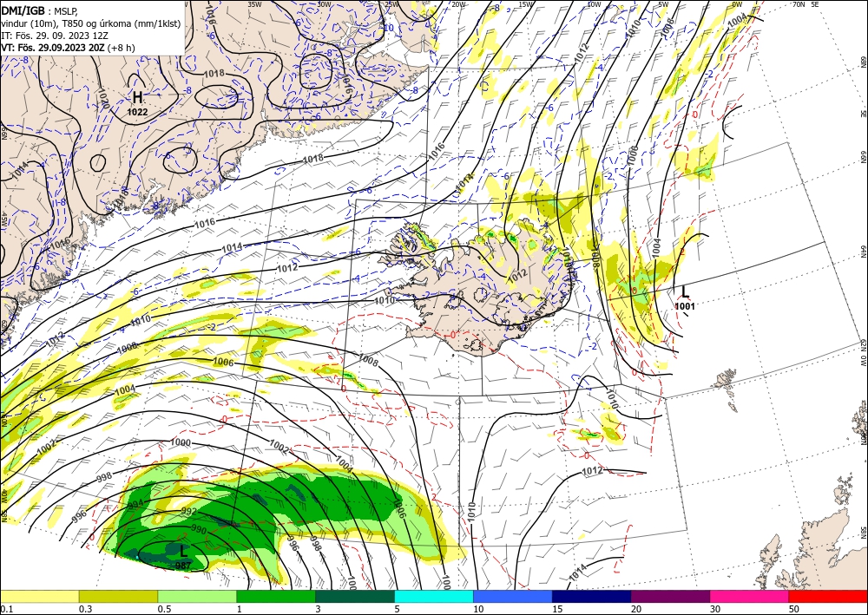Click the 'VT: Fös. 29.09.2023 20Z (+8 h)' line

[68, 47]
